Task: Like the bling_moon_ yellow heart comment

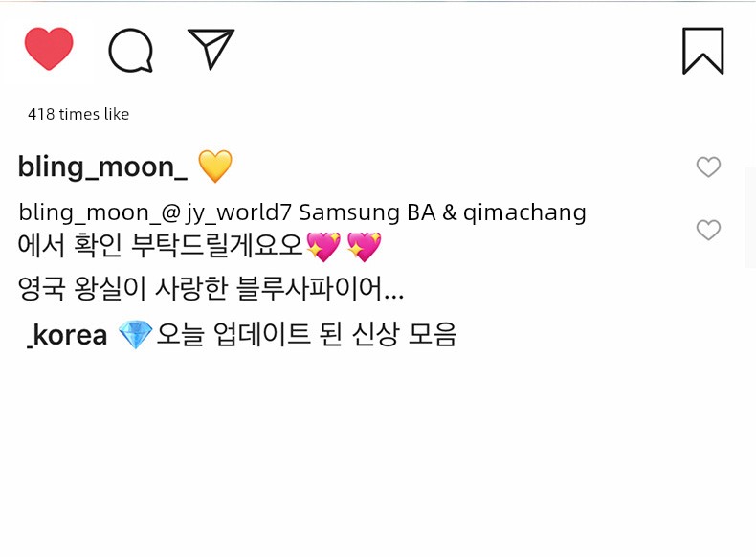Action: [708, 167]
